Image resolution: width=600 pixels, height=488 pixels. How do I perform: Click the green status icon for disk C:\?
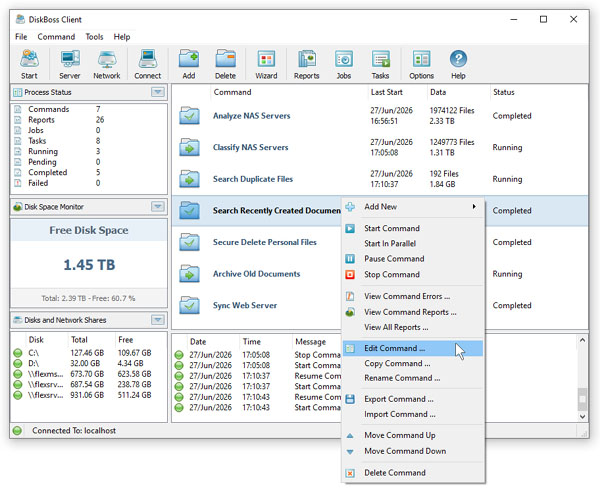18,353
